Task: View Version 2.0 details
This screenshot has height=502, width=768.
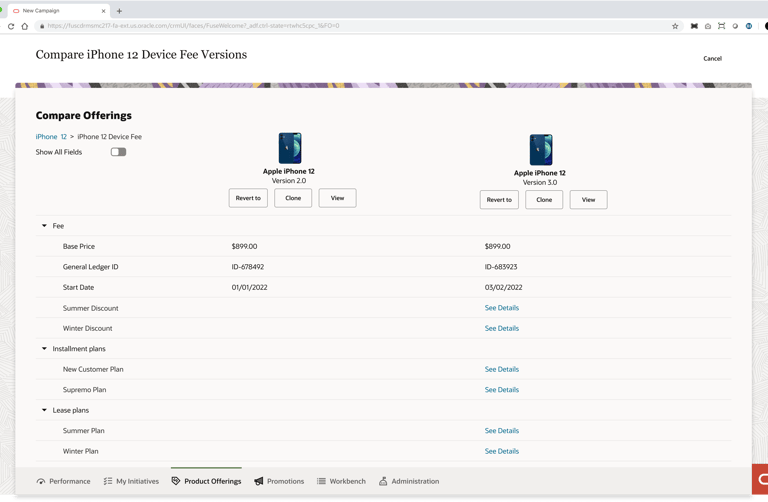Action: click(x=337, y=198)
